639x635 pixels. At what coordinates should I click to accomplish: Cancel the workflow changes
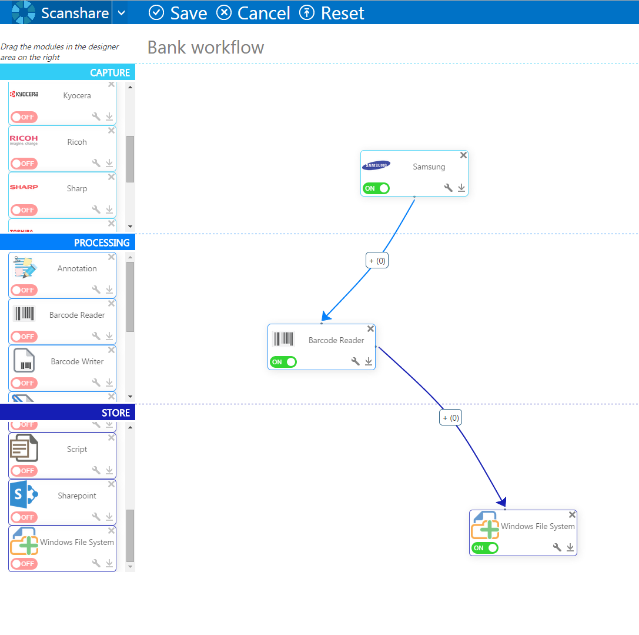click(253, 13)
